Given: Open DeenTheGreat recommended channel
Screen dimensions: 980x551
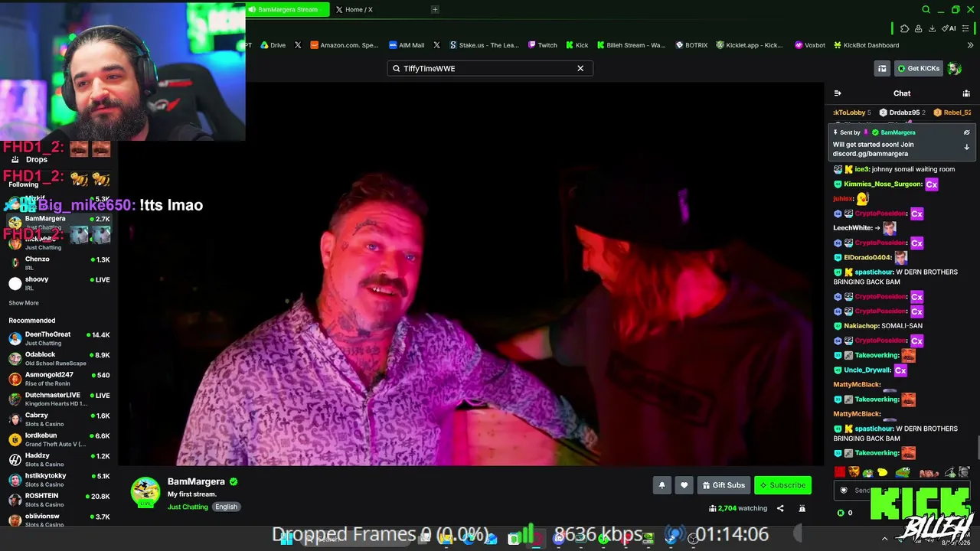Looking at the screenshot, I should coord(59,338).
